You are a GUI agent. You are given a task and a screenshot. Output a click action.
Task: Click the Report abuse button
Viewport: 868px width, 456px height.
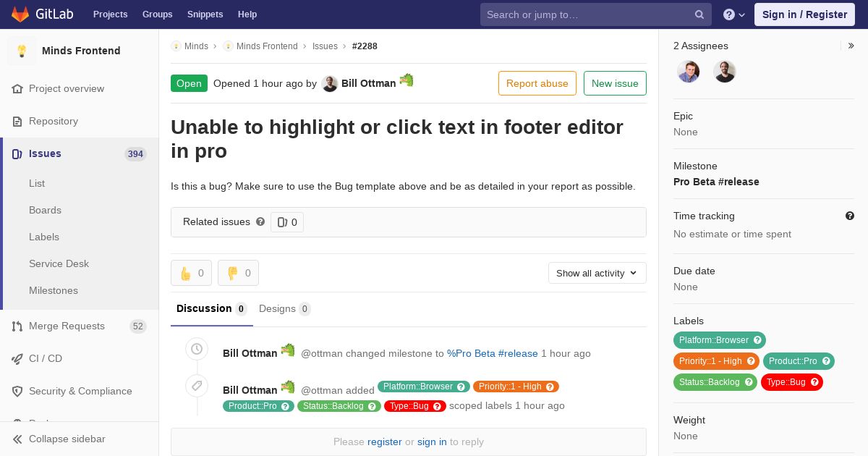(537, 83)
